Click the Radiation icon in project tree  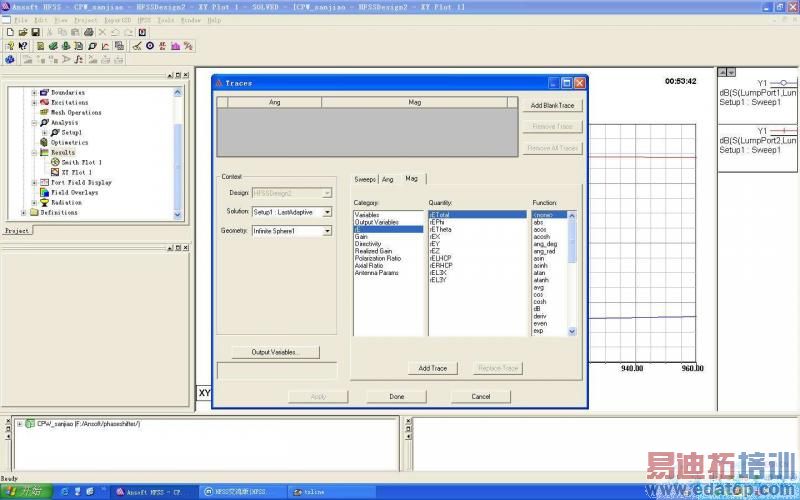44,202
